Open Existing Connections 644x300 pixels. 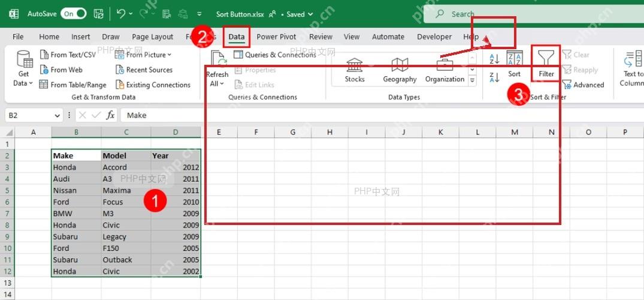(153, 85)
